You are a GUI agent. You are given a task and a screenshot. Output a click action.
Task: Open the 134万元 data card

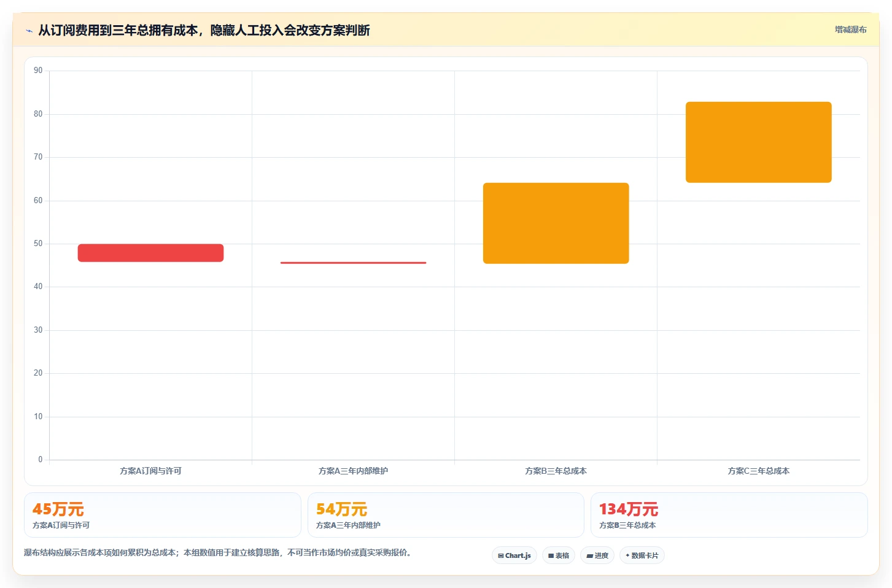tap(729, 515)
